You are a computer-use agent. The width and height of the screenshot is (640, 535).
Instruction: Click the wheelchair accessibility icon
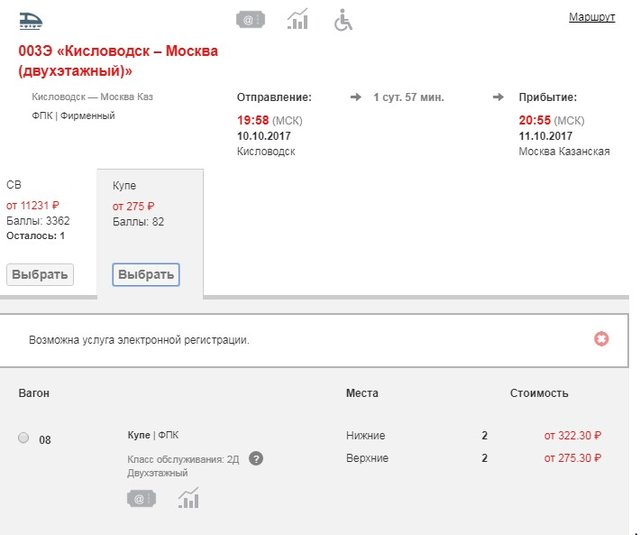pyautogui.click(x=343, y=20)
